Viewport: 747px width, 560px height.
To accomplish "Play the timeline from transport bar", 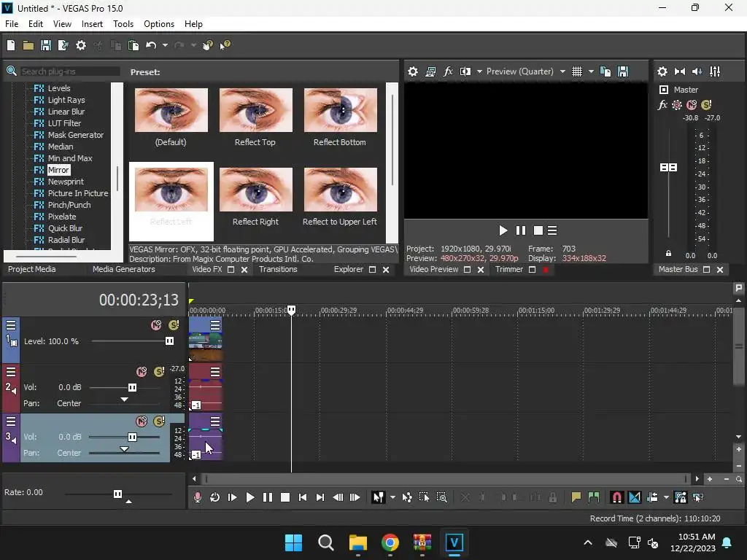I will click(249, 497).
